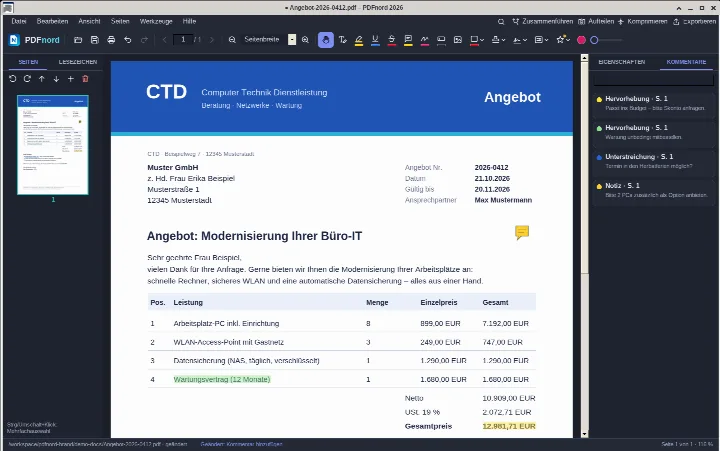Choose the yellow highlighter tool
Viewport: 720px width, 451px height.
[359, 40]
